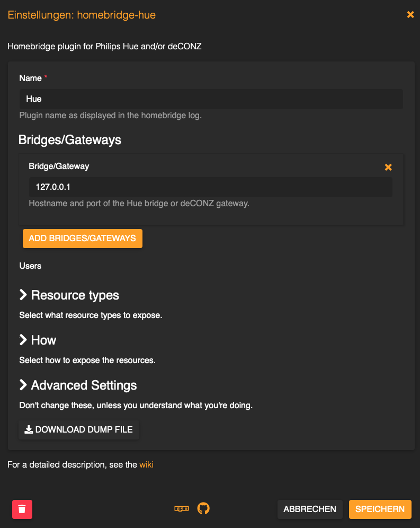Click the Advanced Settings heading text
Viewport: 420px width, 528px height.
[84, 385]
